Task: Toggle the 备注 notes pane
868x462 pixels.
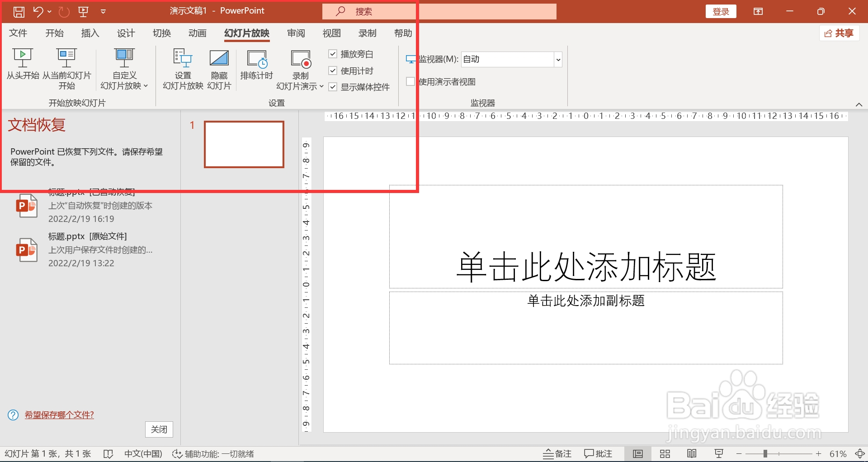Action: tap(557, 454)
